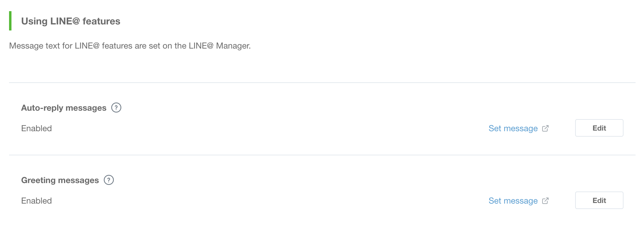Click the word features in the heading
The height and width of the screenshot is (225, 644).
tap(101, 21)
